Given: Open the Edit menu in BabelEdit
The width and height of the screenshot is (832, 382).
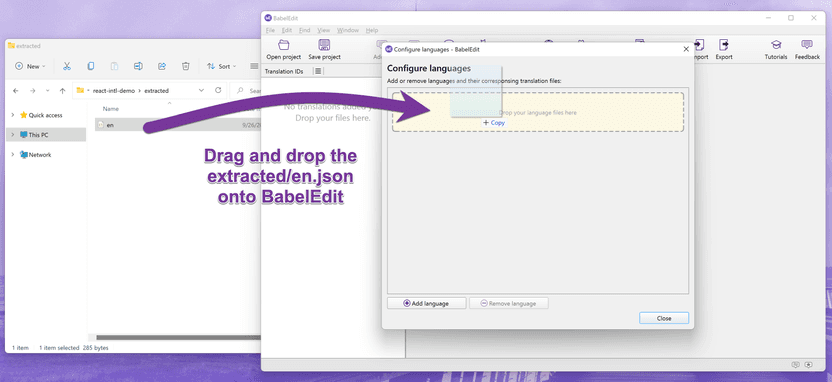Looking at the screenshot, I should tap(287, 30).
